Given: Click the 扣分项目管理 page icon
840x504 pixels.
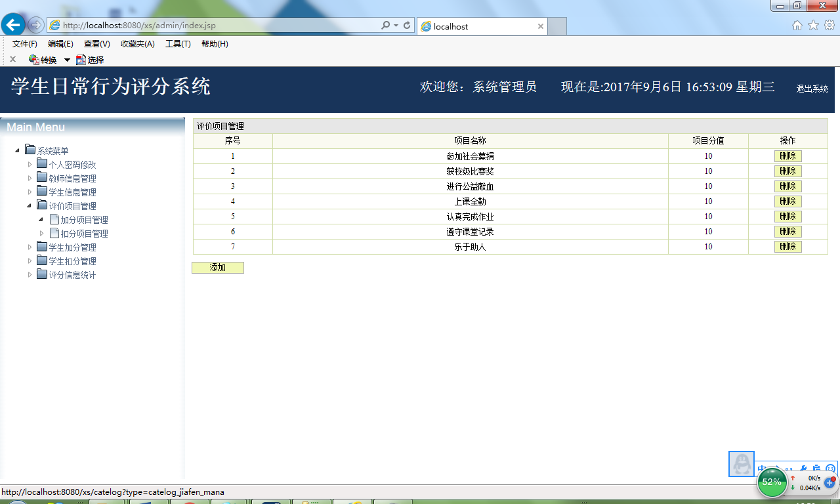Looking at the screenshot, I should tap(54, 233).
